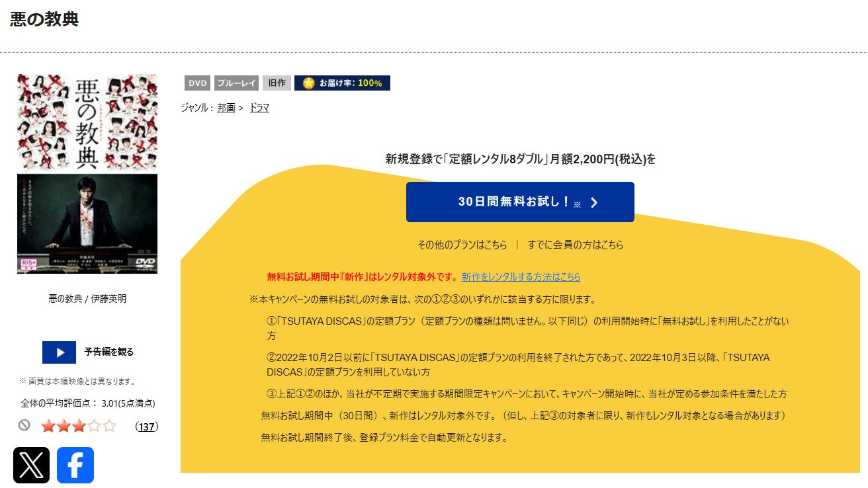Click the 悪の教典 / 伊藤英明 caption
868x488 pixels.
click(87, 299)
